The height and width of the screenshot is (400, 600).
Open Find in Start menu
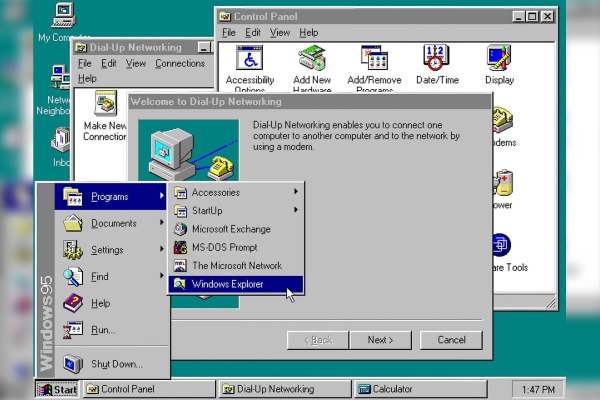point(111,276)
